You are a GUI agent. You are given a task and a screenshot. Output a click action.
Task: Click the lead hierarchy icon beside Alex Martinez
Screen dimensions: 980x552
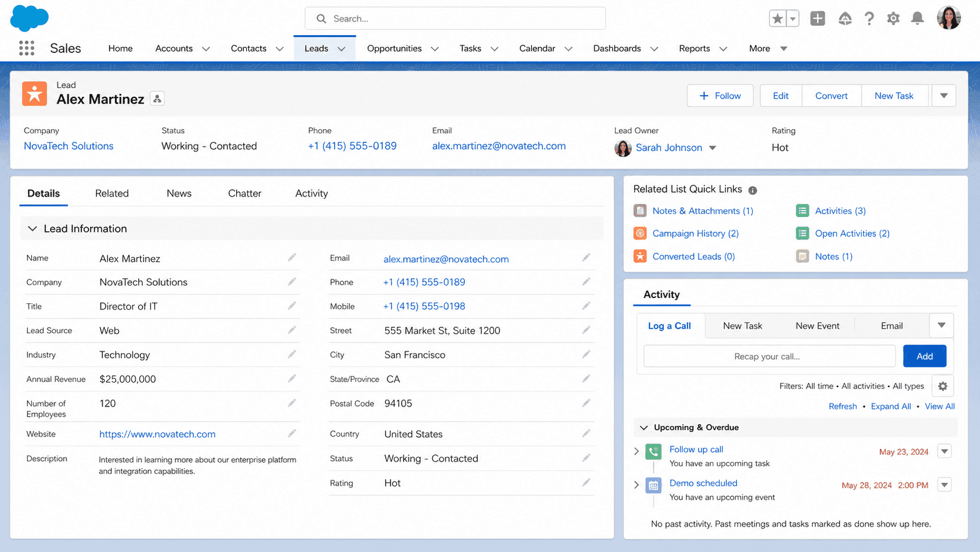157,99
